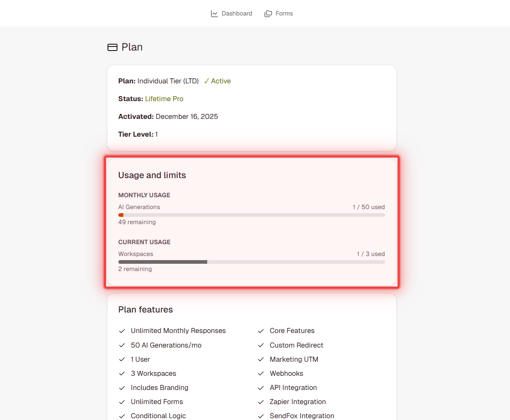
Task: Click the credit card icon next to Plan
Action: pos(112,47)
